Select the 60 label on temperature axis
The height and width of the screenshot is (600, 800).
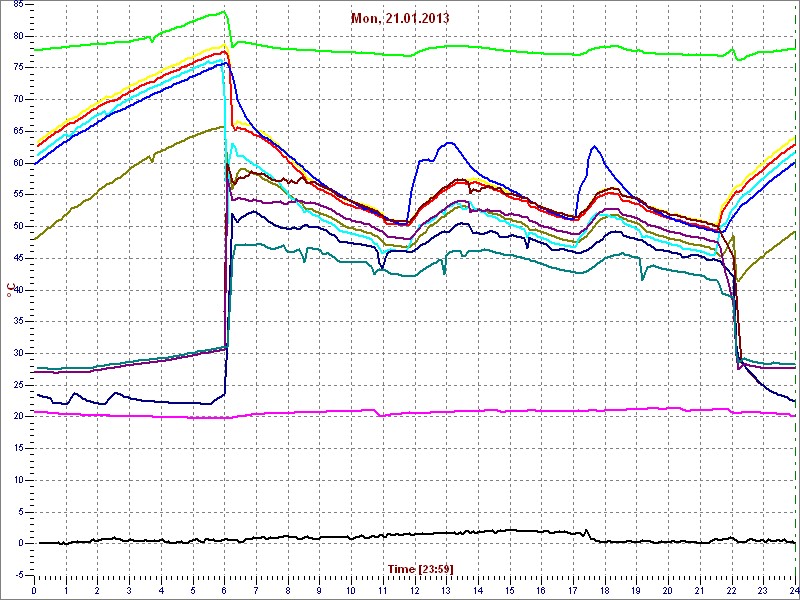tap(18, 163)
